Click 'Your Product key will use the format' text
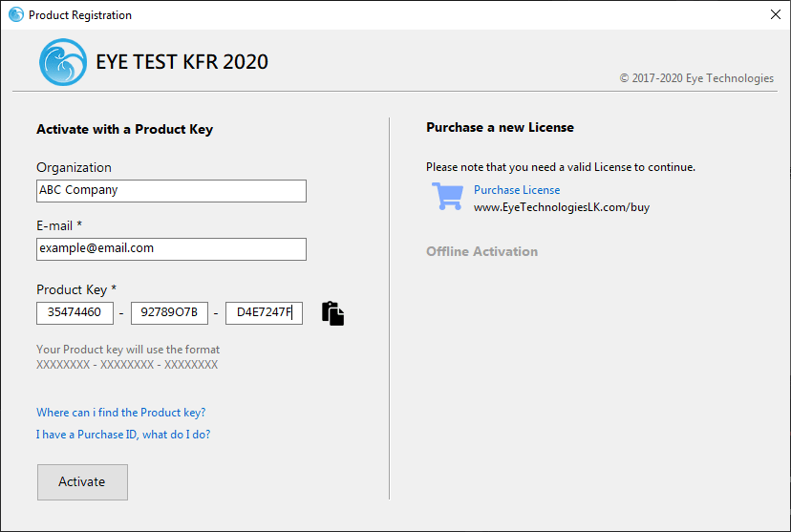This screenshot has width=791, height=532. tap(128, 350)
